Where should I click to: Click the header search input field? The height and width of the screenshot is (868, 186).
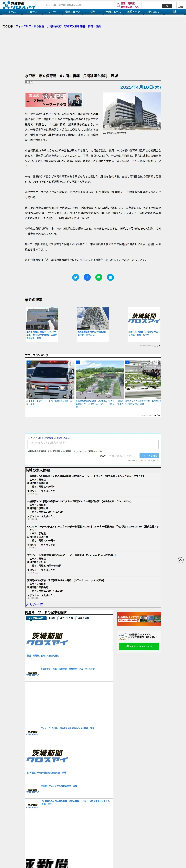pyautogui.click(x=153, y=6)
